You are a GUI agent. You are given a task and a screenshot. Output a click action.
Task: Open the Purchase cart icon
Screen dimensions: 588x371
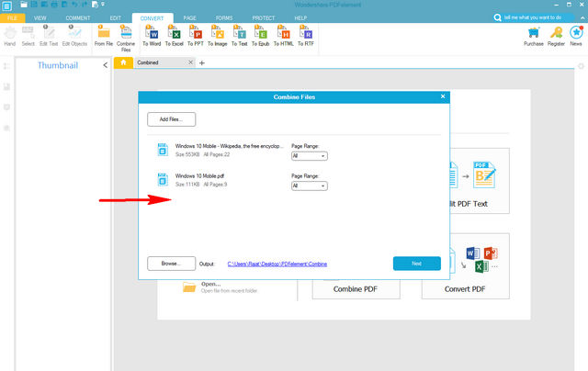[x=534, y=36]
